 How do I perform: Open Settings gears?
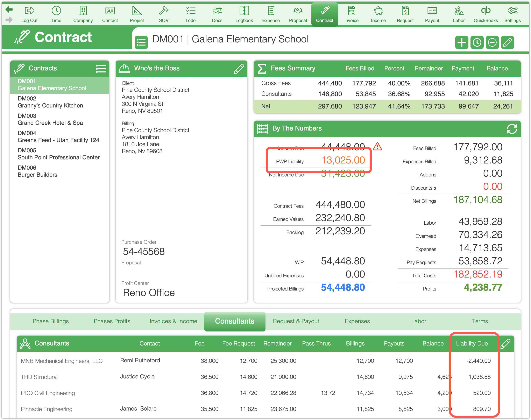pyautogui.click(x=512, y=14)
